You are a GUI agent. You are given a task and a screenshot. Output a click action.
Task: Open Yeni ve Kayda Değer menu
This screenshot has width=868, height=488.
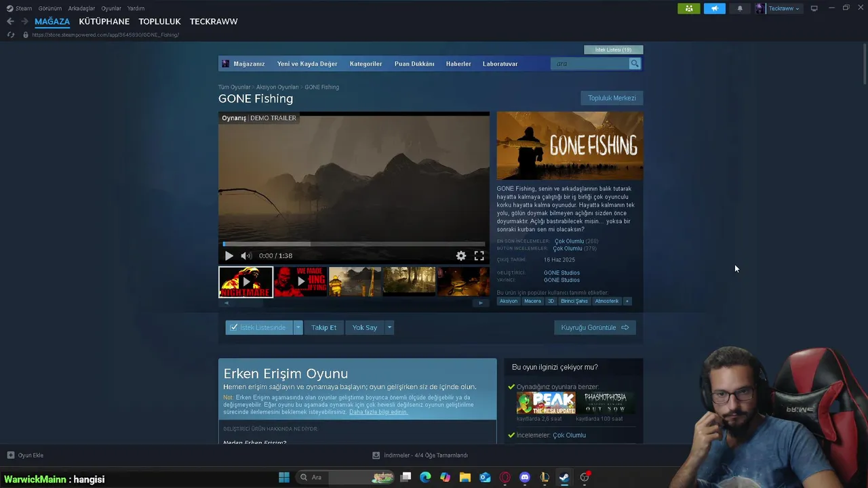(307, 64)
